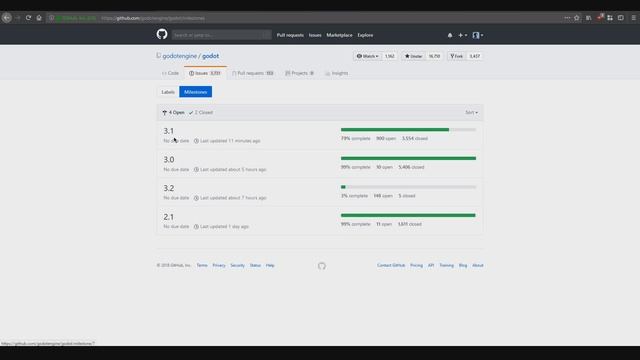640x360 pixels.
Task: Open the Insights tab
Action: click(337, 73)
